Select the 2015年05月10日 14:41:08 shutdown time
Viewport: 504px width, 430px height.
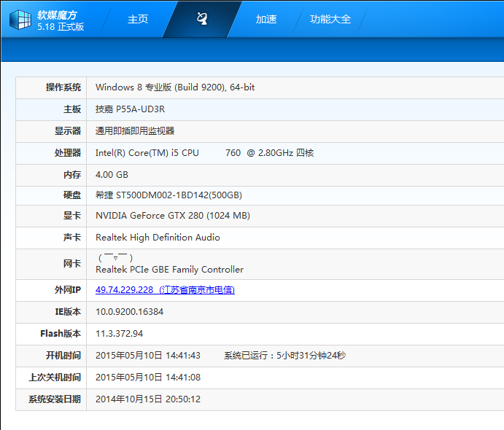click(x=148, y=378)
